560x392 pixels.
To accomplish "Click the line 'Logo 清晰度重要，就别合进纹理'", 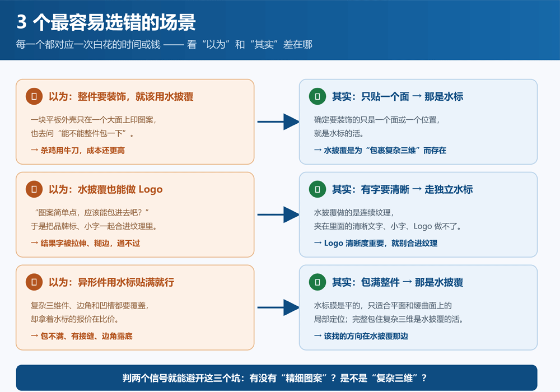I will (x=376, y=243).
